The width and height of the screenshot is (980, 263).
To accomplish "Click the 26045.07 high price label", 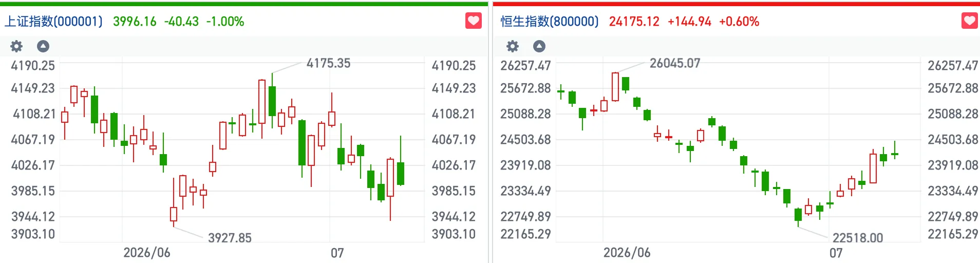I will click(x=675, y=63).
